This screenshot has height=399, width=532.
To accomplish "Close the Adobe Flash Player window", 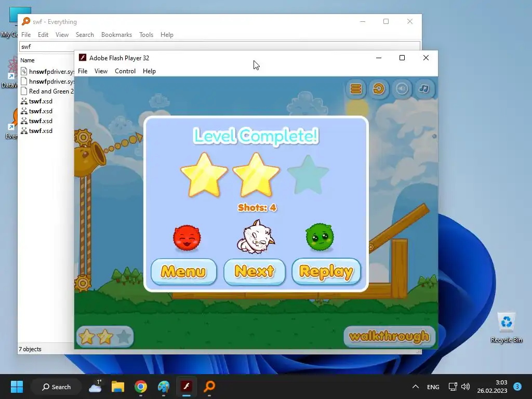I will click(426, 58).
